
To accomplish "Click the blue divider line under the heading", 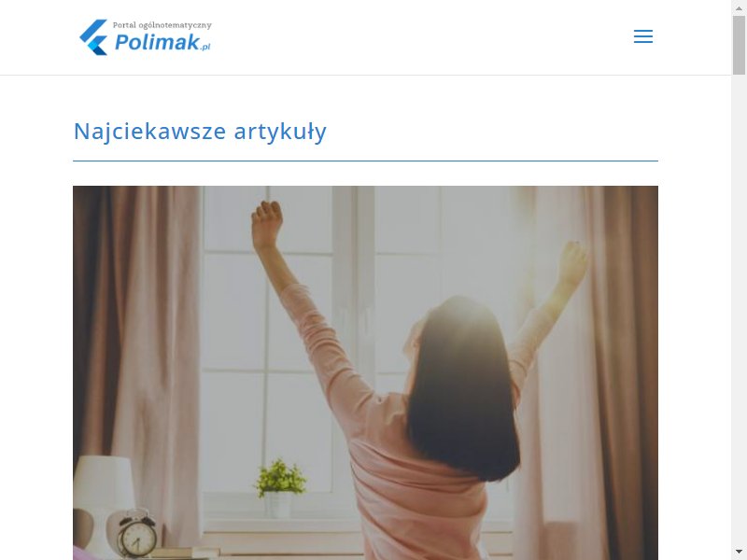I will coord(365,161).
